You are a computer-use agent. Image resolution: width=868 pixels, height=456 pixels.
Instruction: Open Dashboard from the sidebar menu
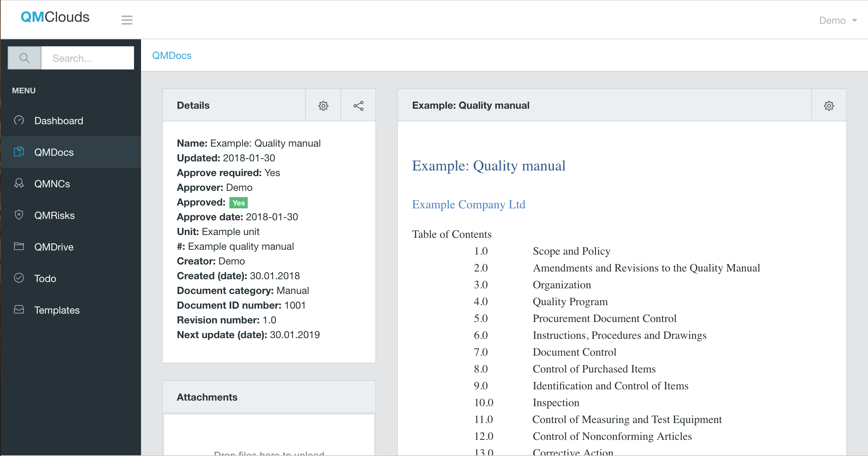pyautogui.click(x=59, y=121)
